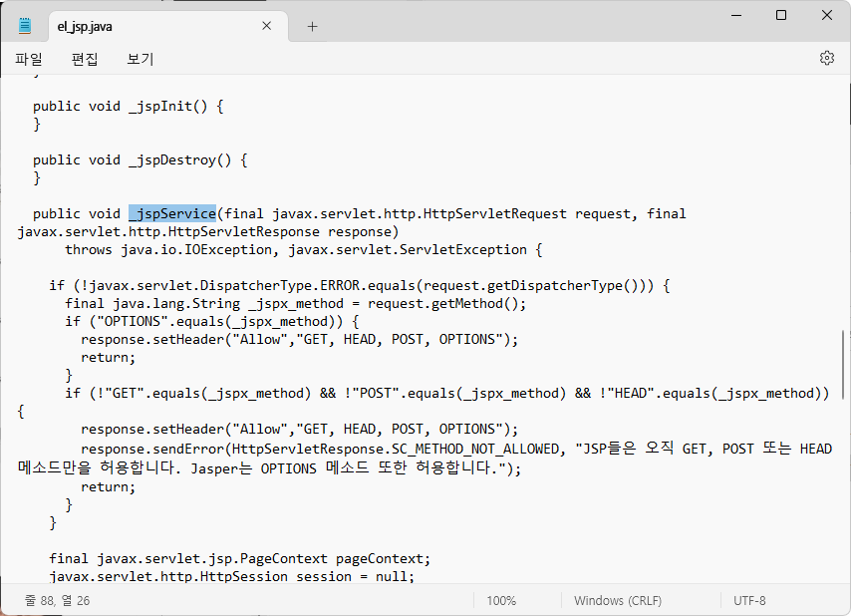The width and height of the screenshot is (851, 616).
Task: Click _jspDestroy method name
Action: point(180,160)
